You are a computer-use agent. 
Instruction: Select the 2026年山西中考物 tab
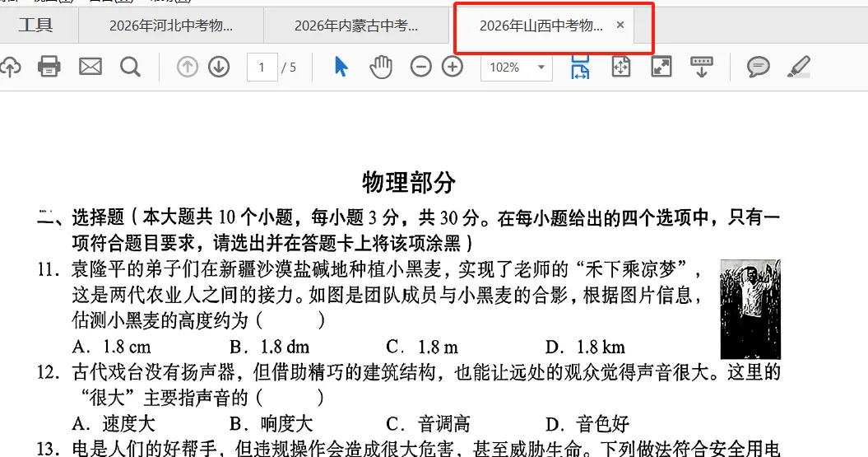click(541, 26)
